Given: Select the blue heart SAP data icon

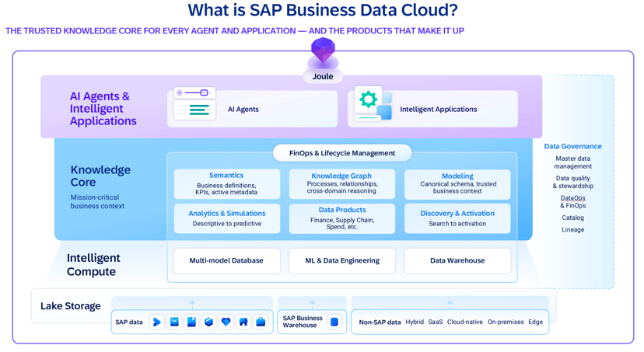Looking at the screenshot, I should coord(226,322).
